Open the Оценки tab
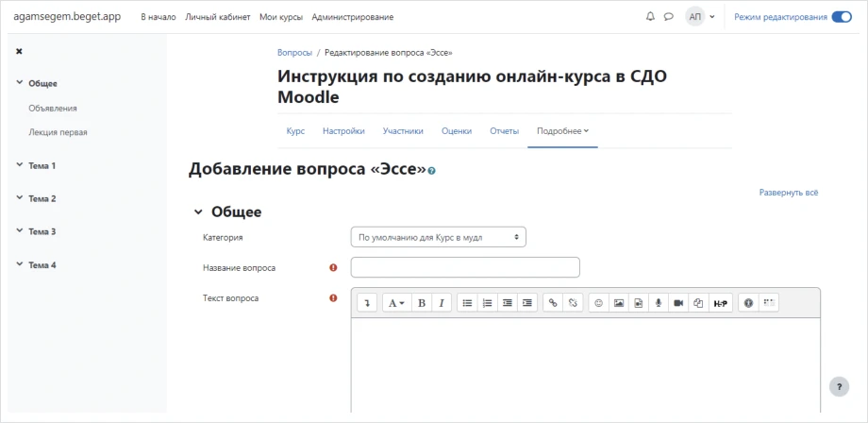The image size is (868, 423). coord(457,131)
